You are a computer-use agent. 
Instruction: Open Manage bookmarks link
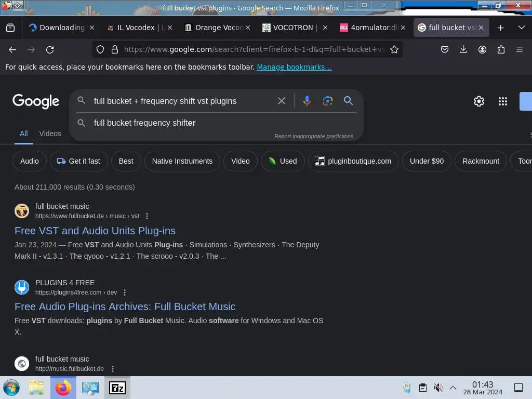294,67
